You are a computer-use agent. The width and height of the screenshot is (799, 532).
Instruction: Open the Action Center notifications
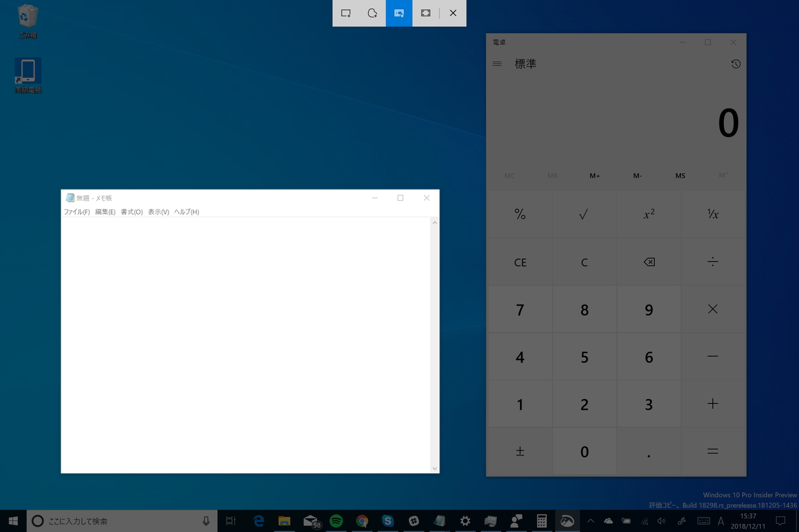780,521
